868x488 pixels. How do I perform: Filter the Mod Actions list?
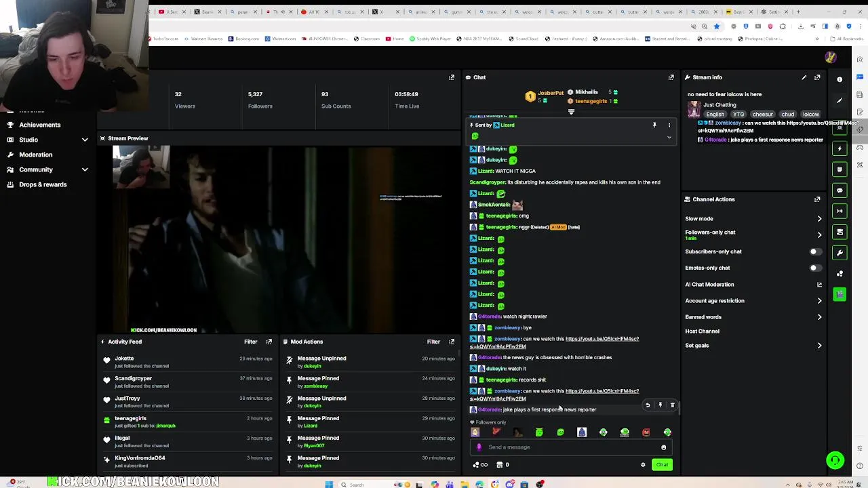[433, 342]
